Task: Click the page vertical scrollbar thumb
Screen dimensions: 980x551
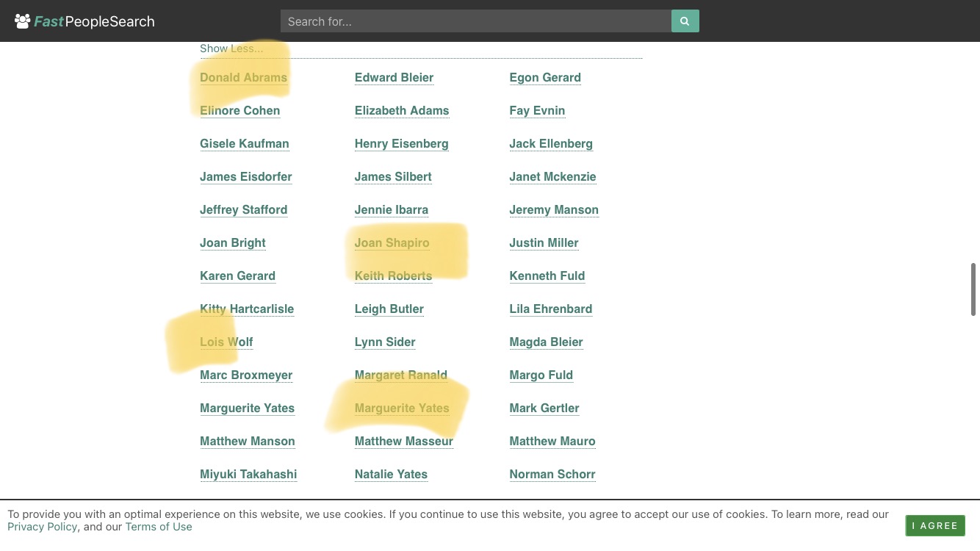Action: tap(973, 289)
